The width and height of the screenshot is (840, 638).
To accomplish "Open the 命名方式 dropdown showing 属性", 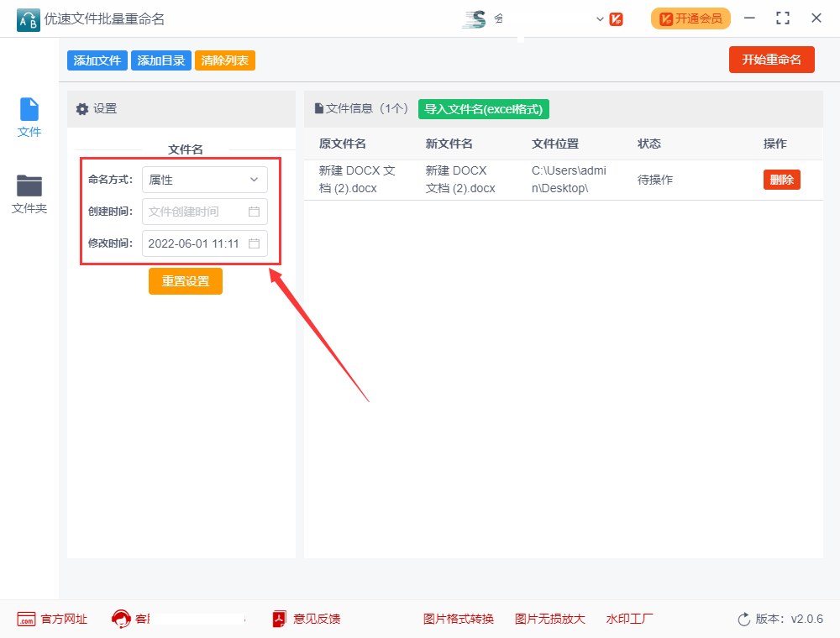I will click(204, 180).
